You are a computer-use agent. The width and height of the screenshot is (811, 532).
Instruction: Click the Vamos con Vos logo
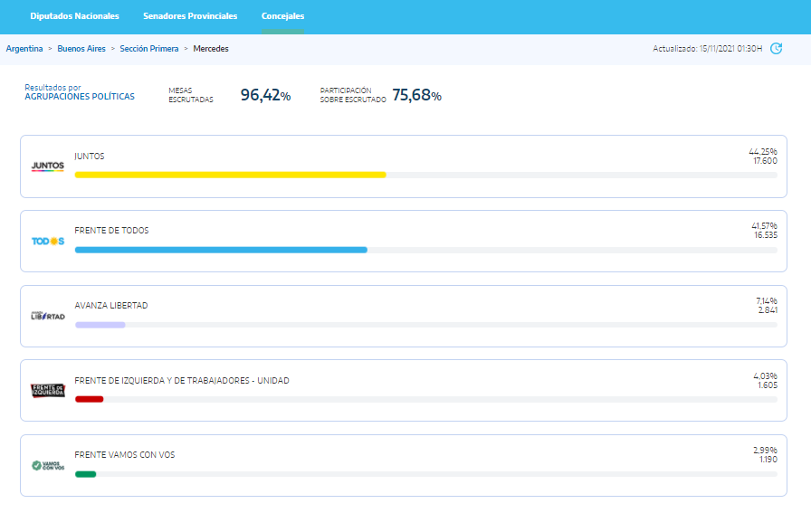47,466
